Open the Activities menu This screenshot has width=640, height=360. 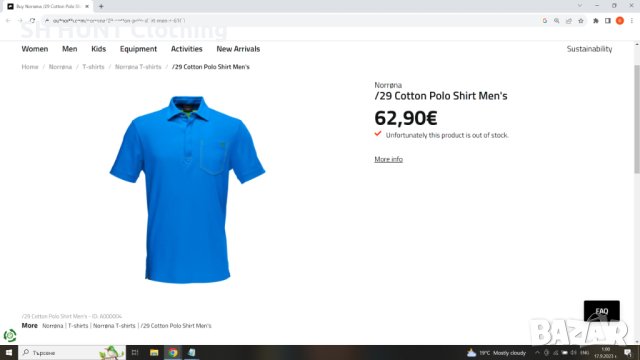click(187, 49)
